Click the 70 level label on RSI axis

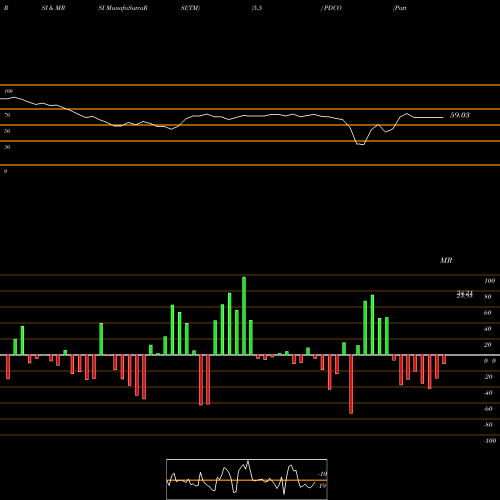[7, 115]
